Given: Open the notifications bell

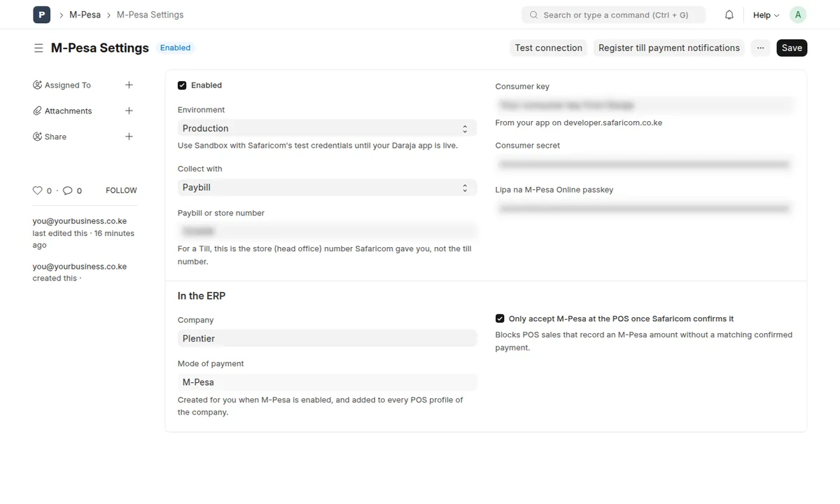Looking at the screenshot, I should [729, 15].
